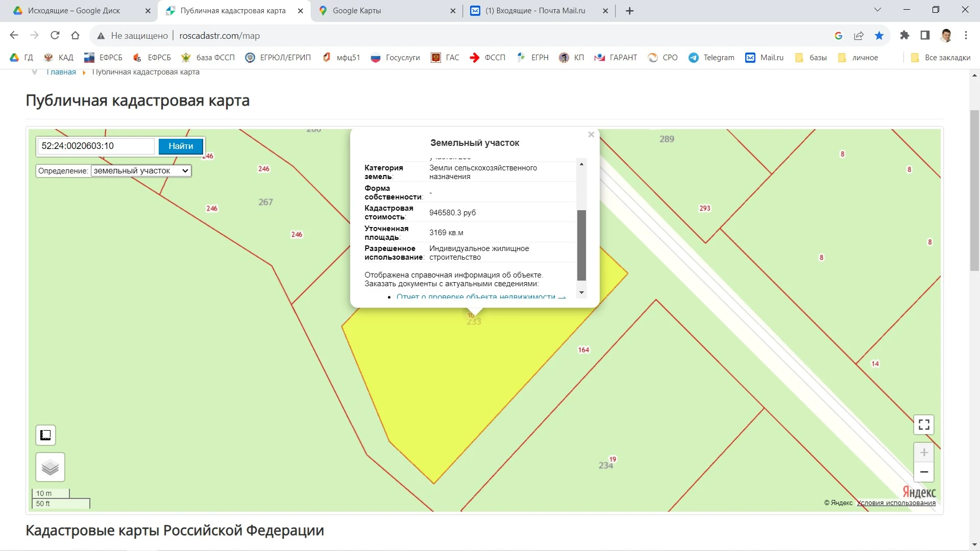
Task: Focus the cadastral number search field
Action: tap(96, 146)
